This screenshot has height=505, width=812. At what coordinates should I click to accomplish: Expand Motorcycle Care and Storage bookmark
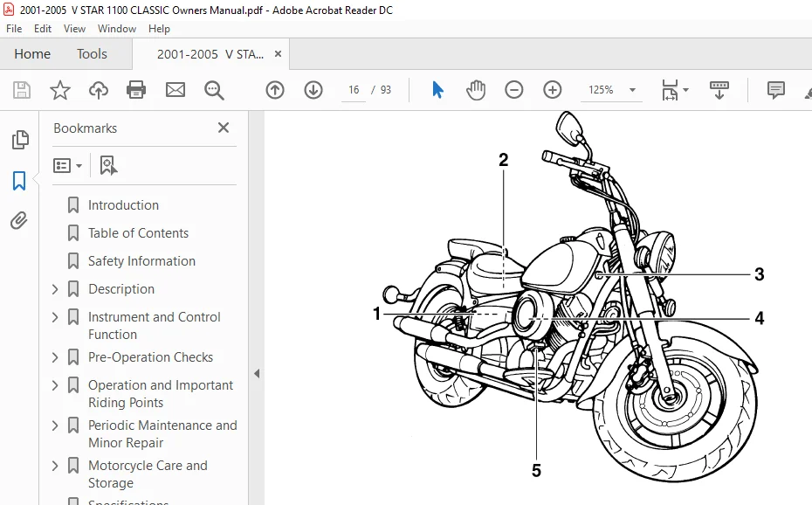55,466
